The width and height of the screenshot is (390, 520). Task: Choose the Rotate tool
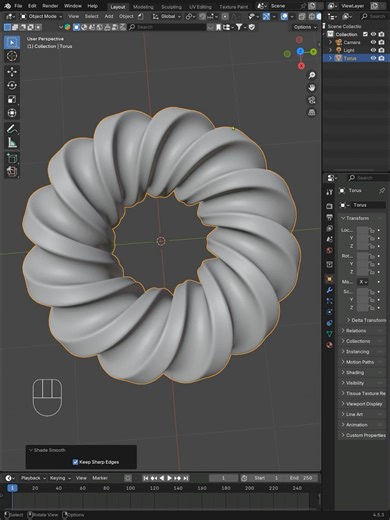(12, 85)
